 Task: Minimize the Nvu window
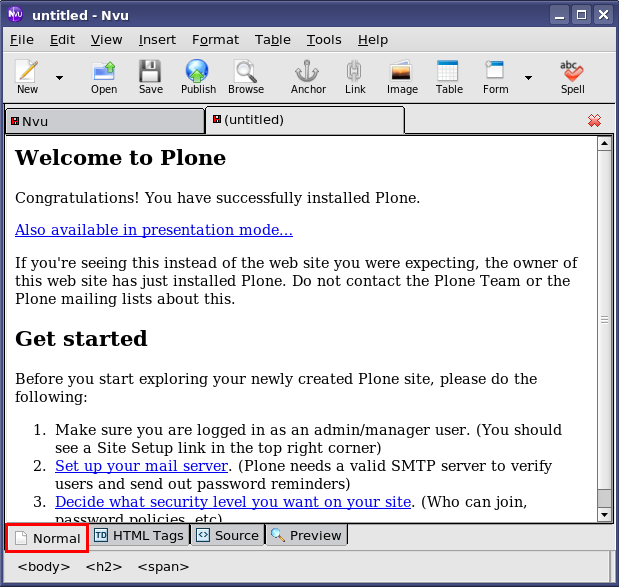pos(559,15)
